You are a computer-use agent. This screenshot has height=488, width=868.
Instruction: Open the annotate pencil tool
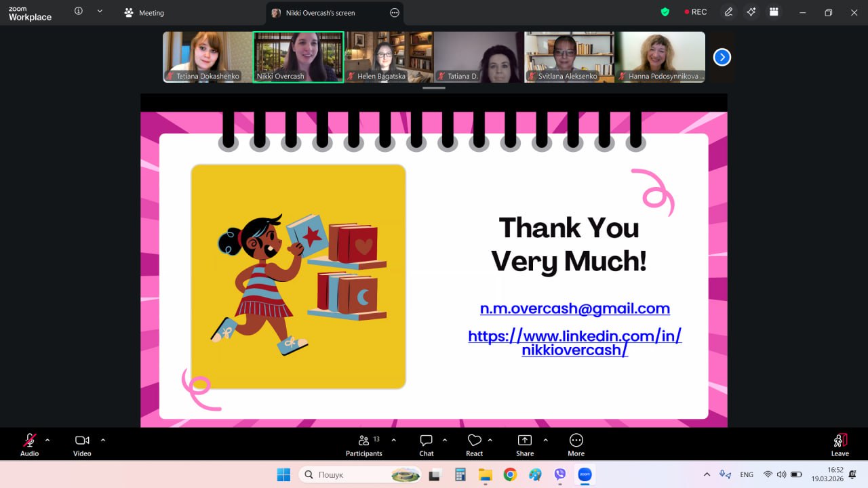(728, 12)
